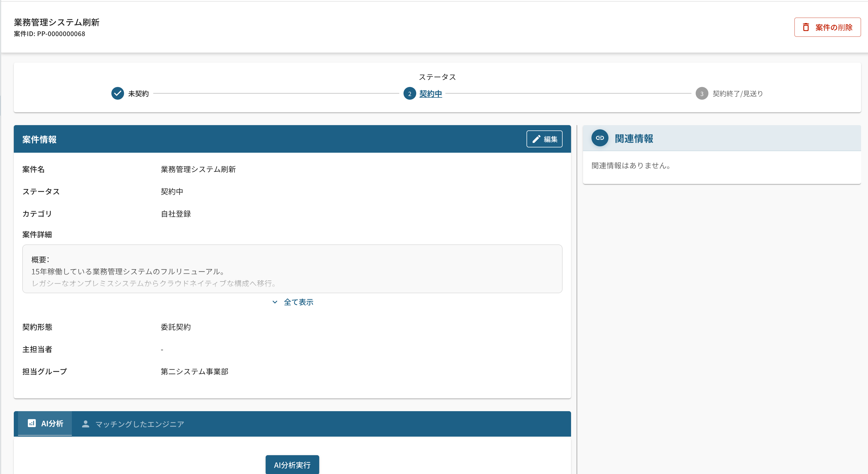This screenshot has width=868, height=474.
Task: Click the 全て表示 text to expand
Action: [299, 302]
